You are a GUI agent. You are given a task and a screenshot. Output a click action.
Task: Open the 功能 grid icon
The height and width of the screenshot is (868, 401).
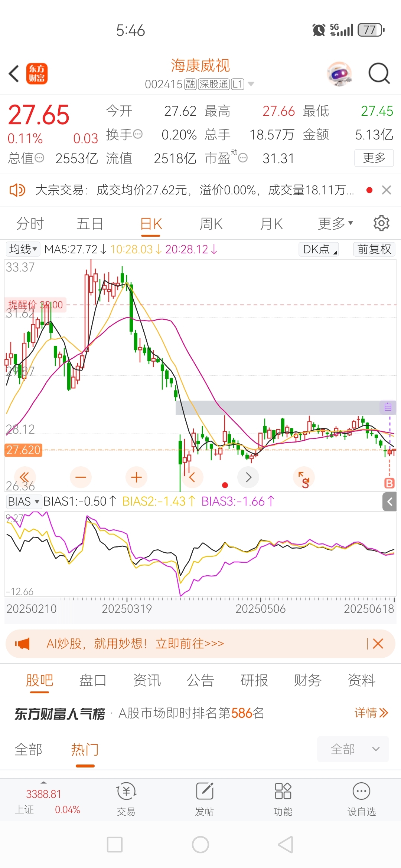(283, 792)
